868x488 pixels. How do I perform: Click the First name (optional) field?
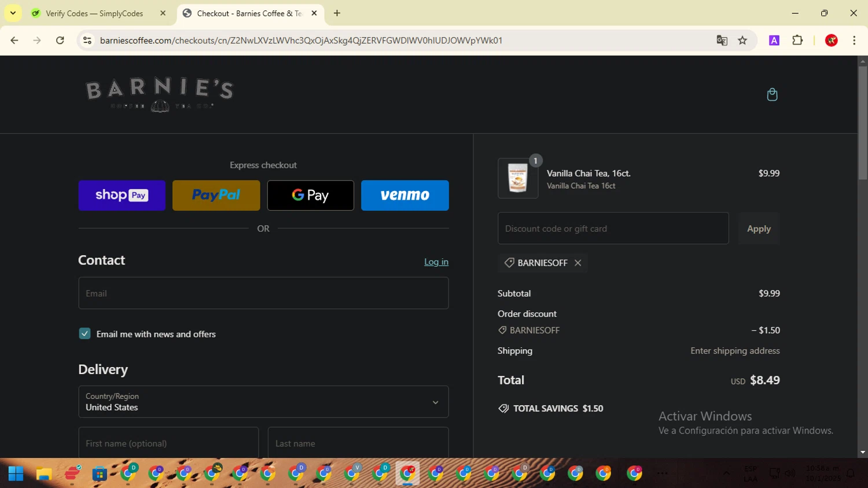[x=168, y=443]
